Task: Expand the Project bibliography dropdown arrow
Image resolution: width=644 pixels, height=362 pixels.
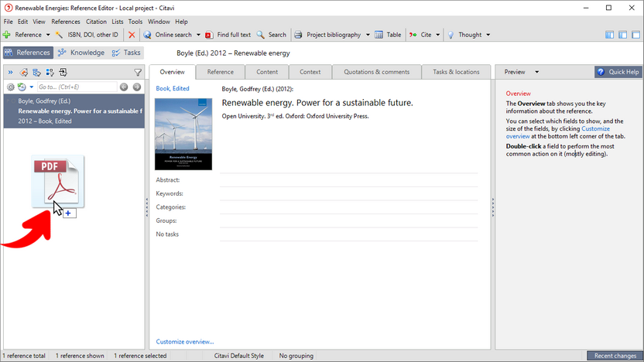Action: 368,35
